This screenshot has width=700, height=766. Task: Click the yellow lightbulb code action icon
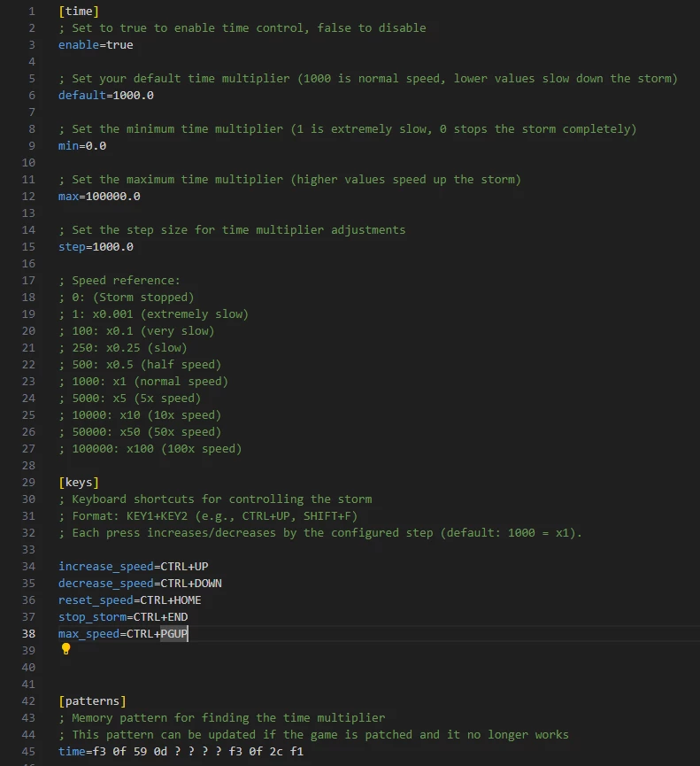[65, 649]
